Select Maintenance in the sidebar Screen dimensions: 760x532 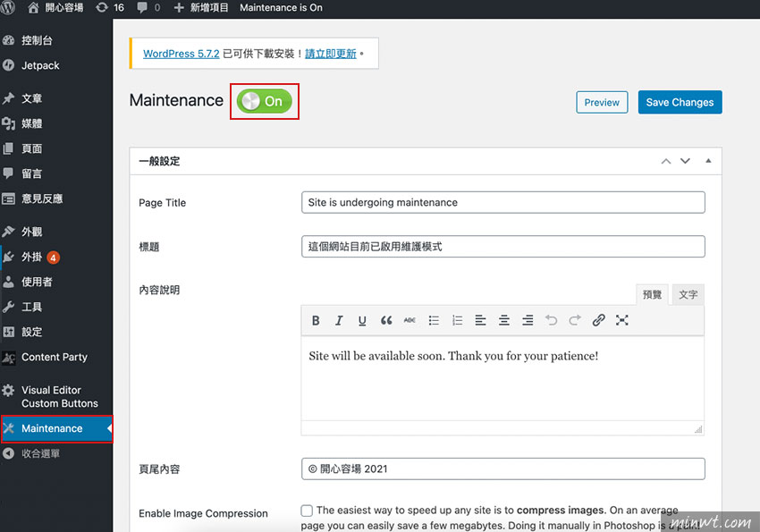(56, 428)
